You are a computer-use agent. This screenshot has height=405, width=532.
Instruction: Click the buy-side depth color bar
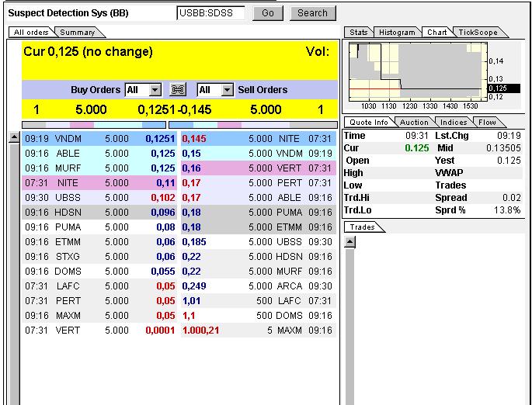click(94, 125)
